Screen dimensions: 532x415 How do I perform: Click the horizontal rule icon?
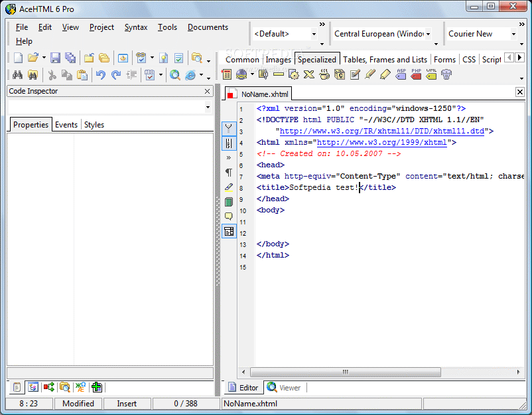(278, 74)
